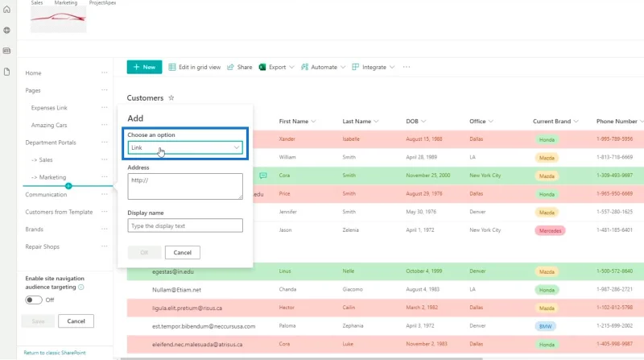Open the Choose an option Link dropdown
644x360 pixels.
click(185, 147)
